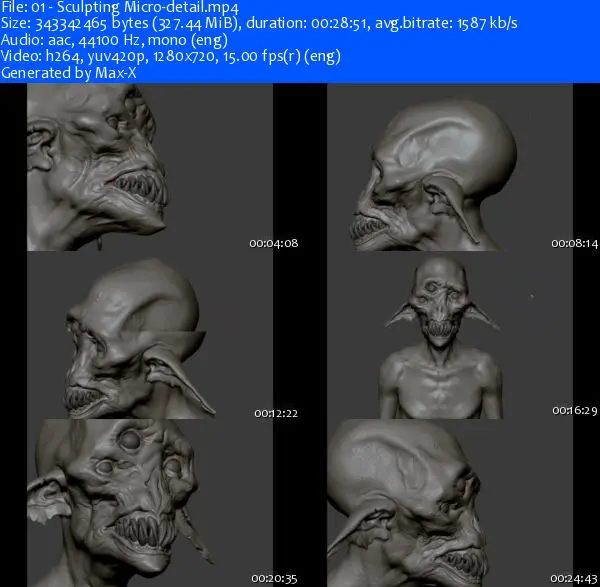Open the thumbnail stamped 00:04:08

coord(150,167)
